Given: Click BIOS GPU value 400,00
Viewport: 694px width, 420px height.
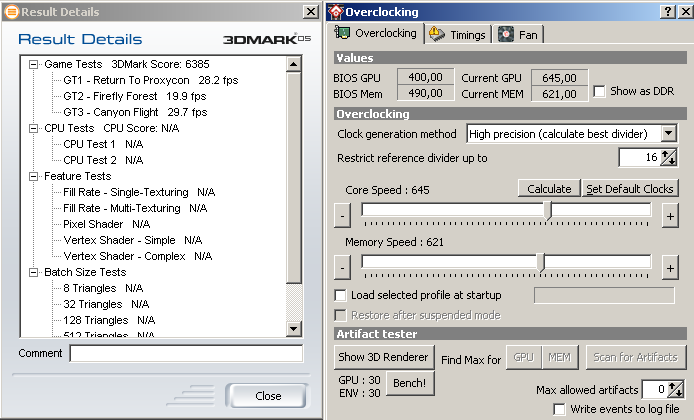Looking at the screenshot, I should coord(426,77).
